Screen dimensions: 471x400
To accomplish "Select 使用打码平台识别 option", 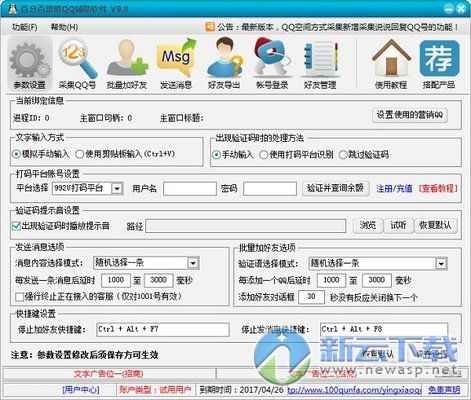I will point(296,155).
